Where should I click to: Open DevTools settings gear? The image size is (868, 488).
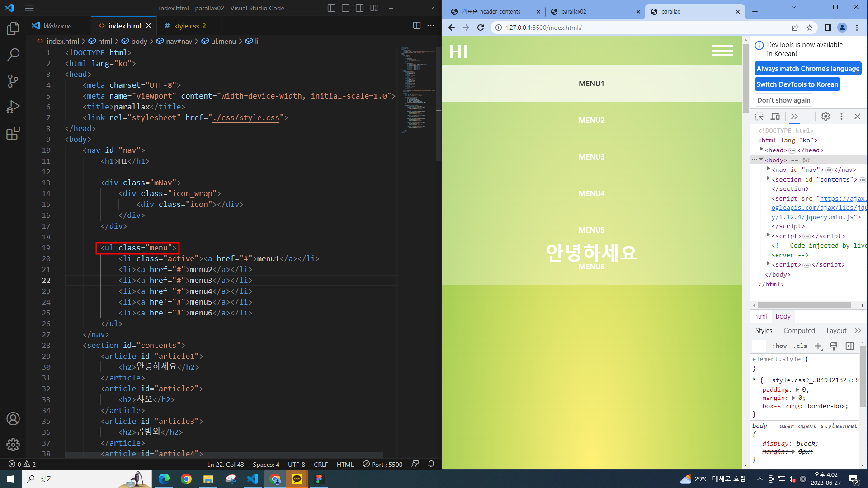click(826, 117)
